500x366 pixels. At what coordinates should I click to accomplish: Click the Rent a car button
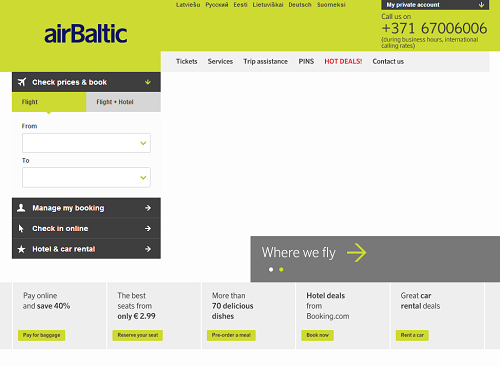coord(412,335)
